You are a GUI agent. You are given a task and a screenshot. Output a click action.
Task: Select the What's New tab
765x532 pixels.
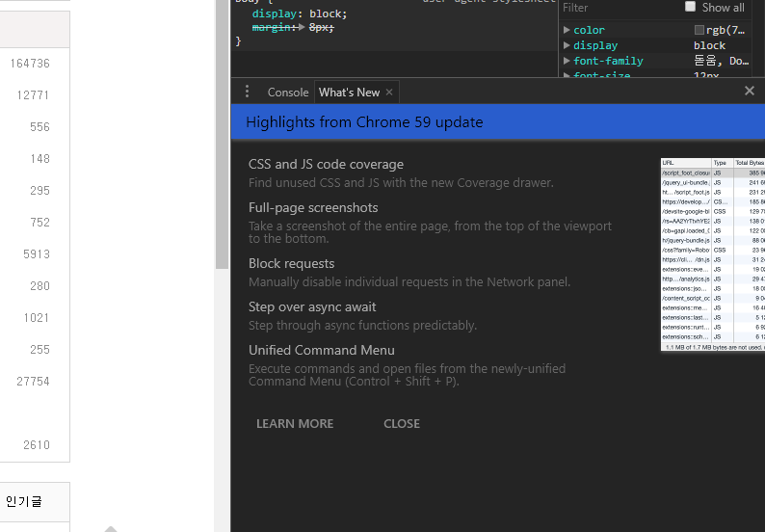tap(348, 93)
